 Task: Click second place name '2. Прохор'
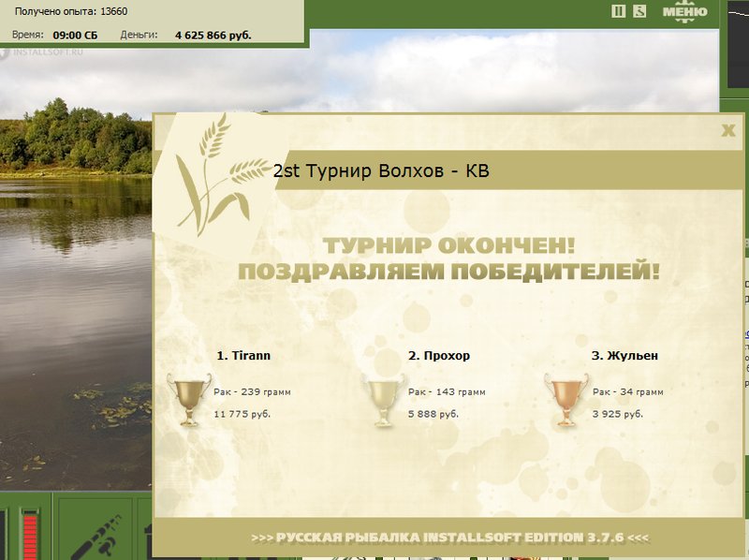click(439, 356)
